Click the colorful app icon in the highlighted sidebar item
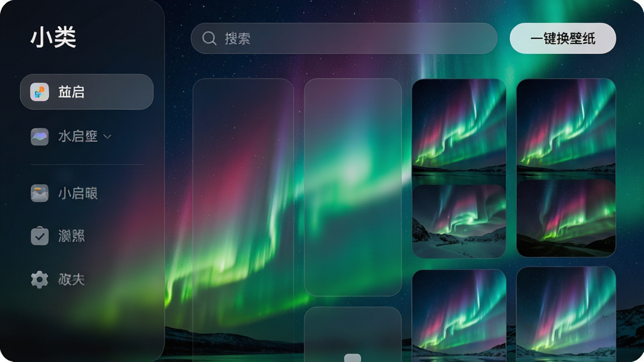The width and height of the screenshot is (644, 362). pos(40,92)
